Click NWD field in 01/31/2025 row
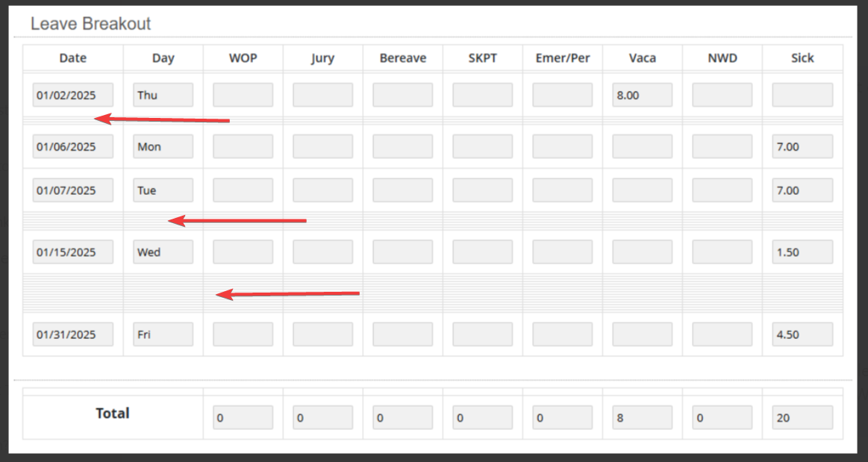868x462 pixels. (722, 334)
